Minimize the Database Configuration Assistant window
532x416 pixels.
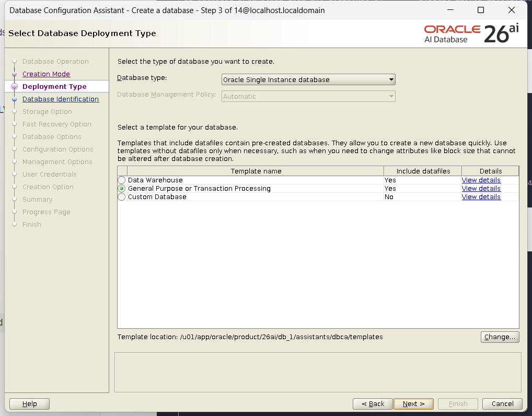pos(450,10)
